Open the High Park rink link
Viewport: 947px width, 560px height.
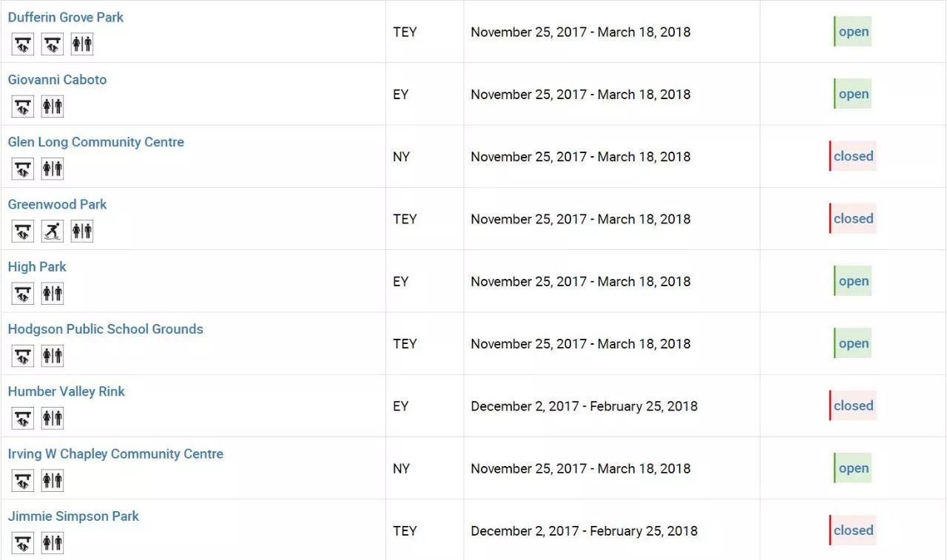pyautogui.click(x=37, y=266)
